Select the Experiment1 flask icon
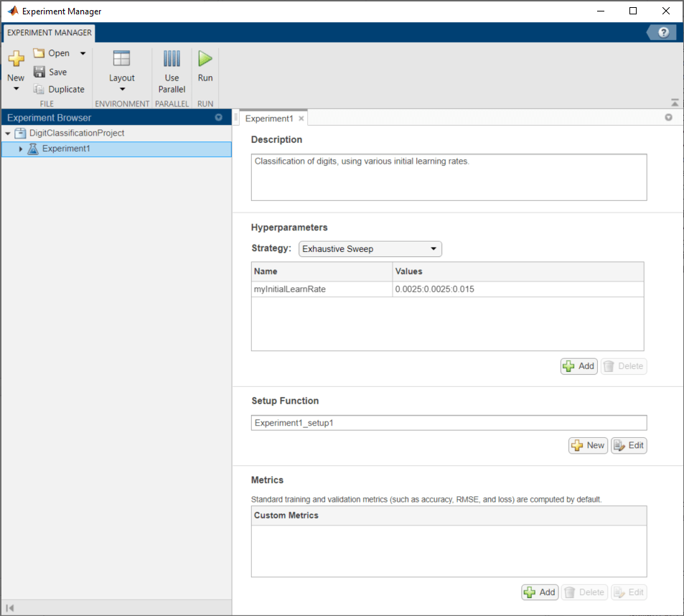 pyautogui.click(x=33, y=149)
